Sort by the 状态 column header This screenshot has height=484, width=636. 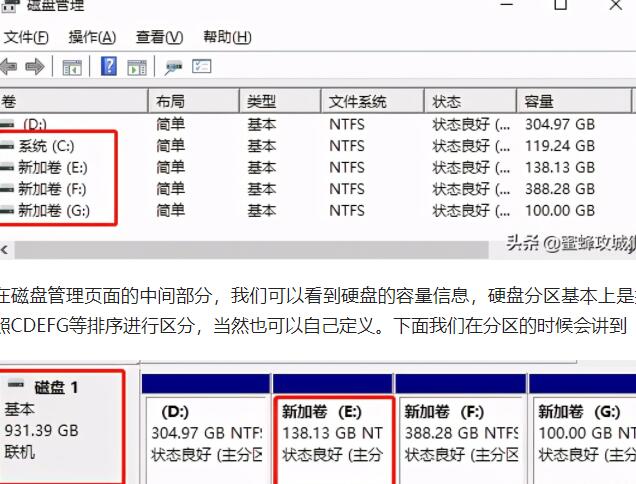471,101
